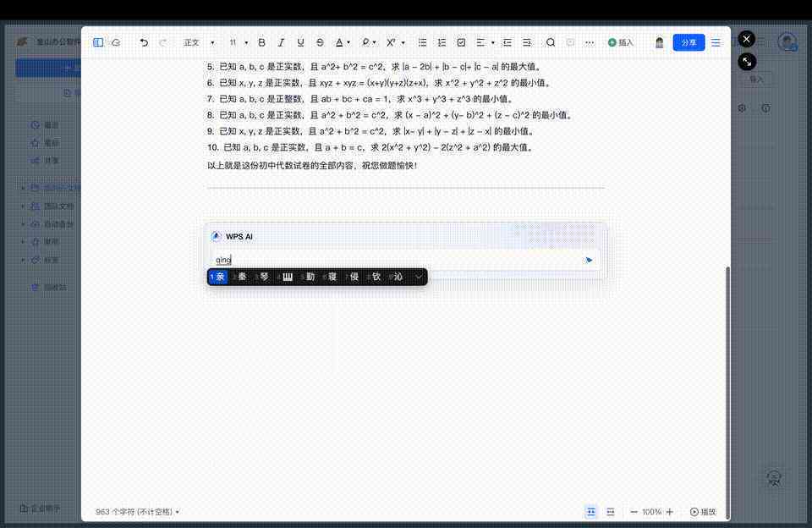Apply font color with the A icon

coord(339,42)
